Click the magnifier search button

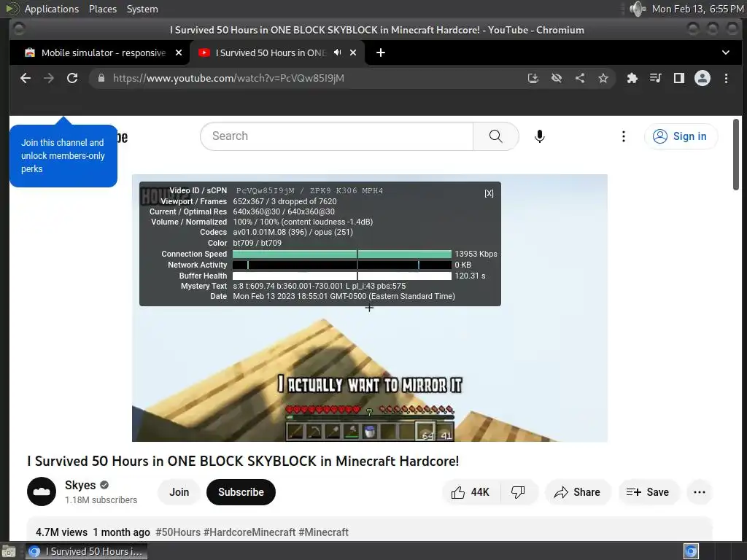[x=496, y=136]
